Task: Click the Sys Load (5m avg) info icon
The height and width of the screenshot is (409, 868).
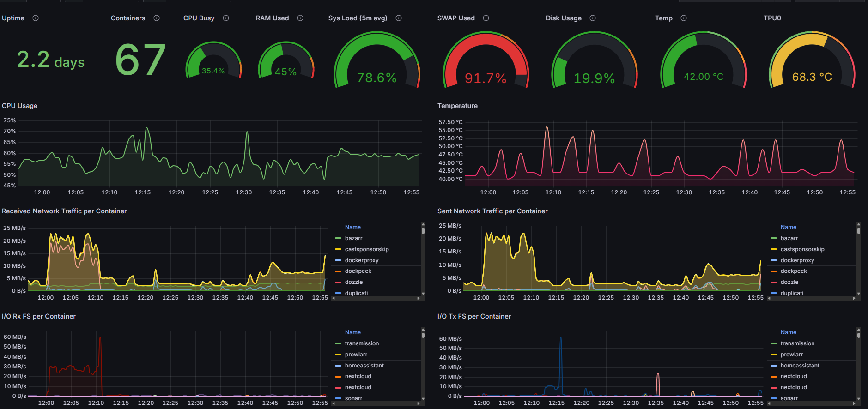Action: pos(399,18)
